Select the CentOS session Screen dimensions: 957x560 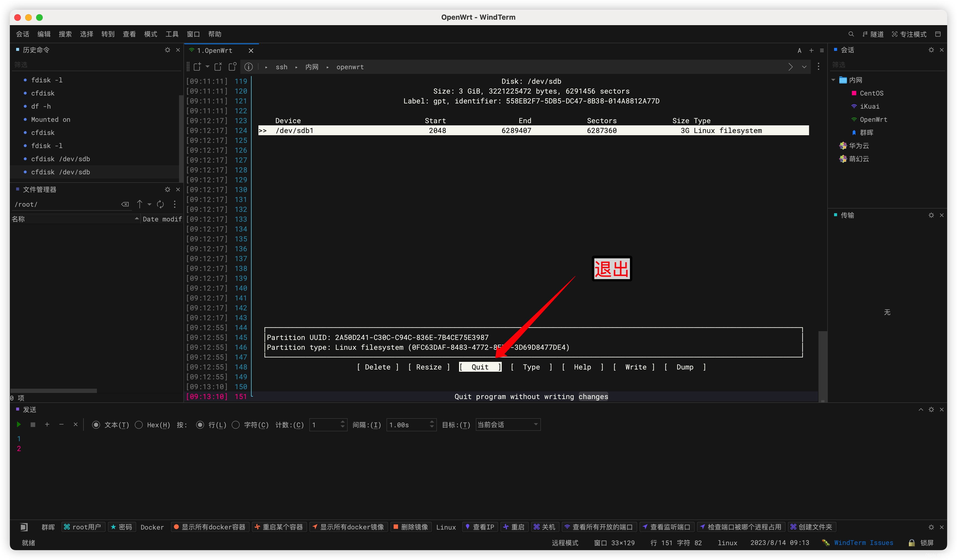(x=871, y=93)
